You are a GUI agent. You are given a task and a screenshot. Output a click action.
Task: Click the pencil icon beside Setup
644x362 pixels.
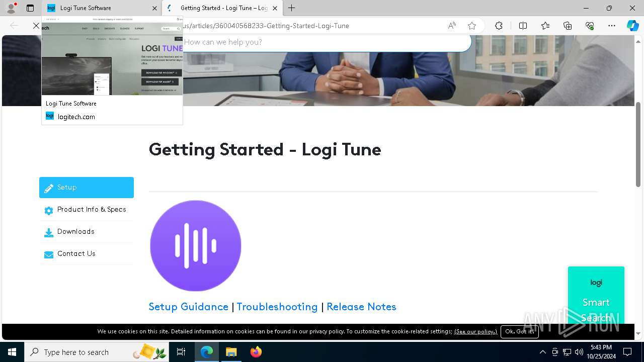pyautogui.click(x=49, y=189)
